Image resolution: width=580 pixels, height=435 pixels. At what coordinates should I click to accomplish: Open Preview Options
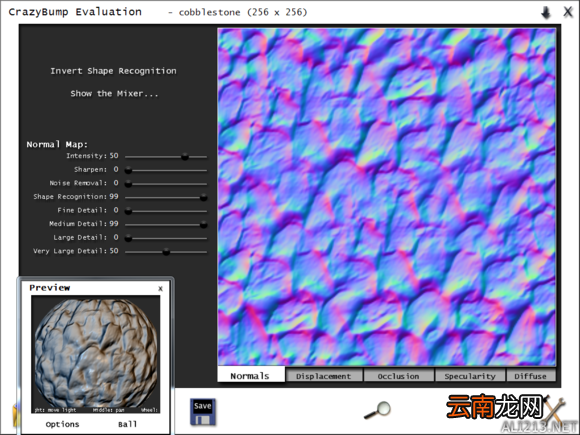[x=62, y=424]
